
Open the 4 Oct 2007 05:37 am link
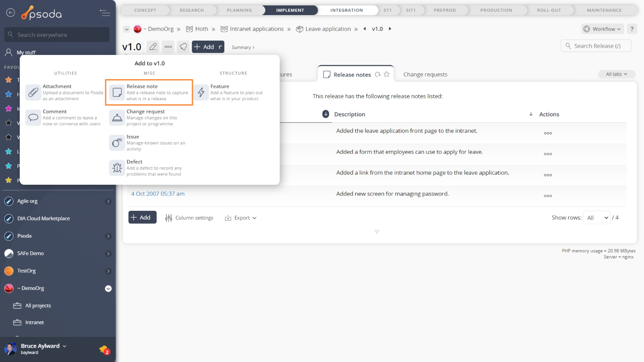click(158, 194)
